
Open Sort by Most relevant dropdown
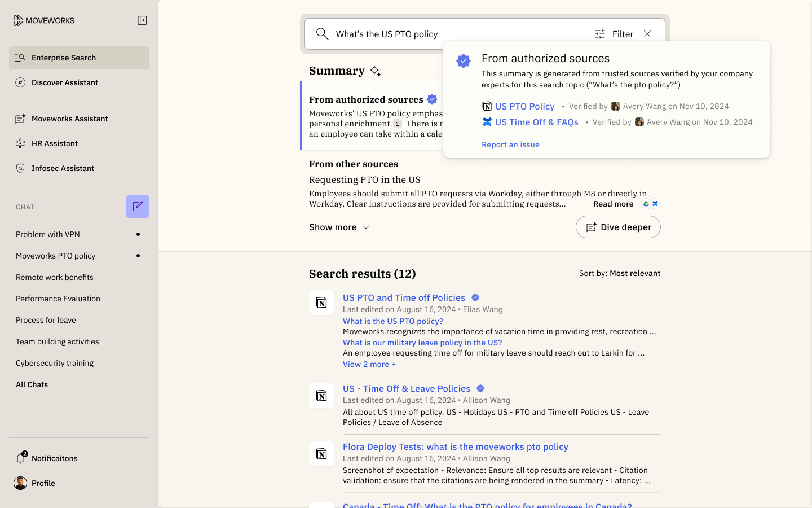tap(620, 273)
